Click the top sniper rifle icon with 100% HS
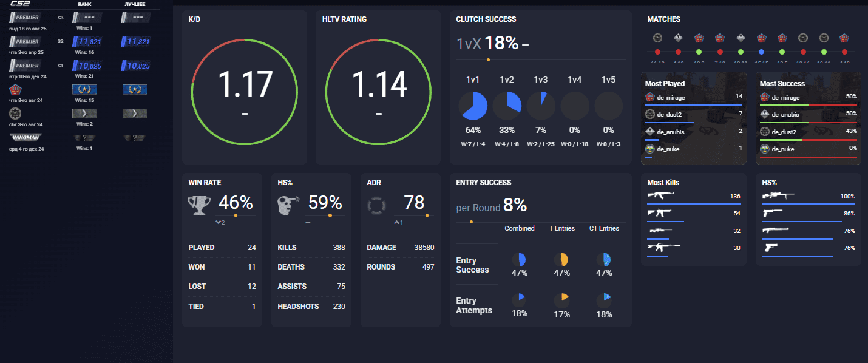 (778, 196)
